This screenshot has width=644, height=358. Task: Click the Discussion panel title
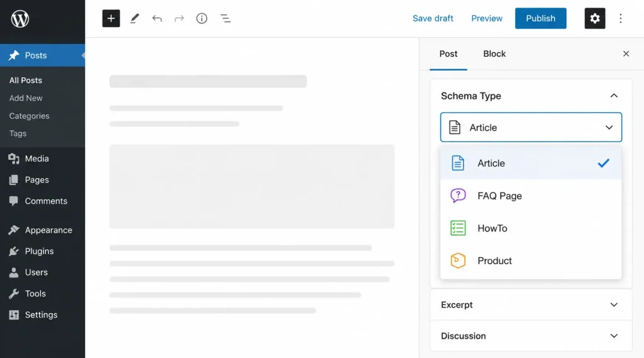pos(464,336)
